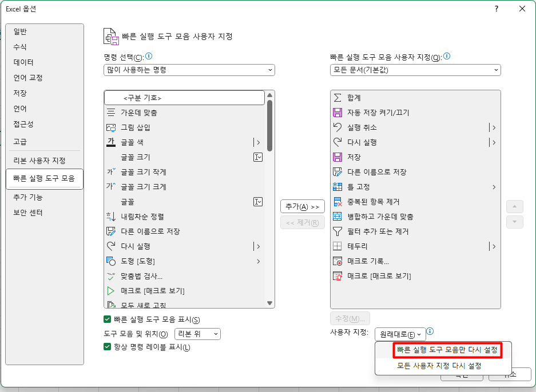Open 리본 사용자 지정 category
536x392 pixels.
click(x=39, y=161)
